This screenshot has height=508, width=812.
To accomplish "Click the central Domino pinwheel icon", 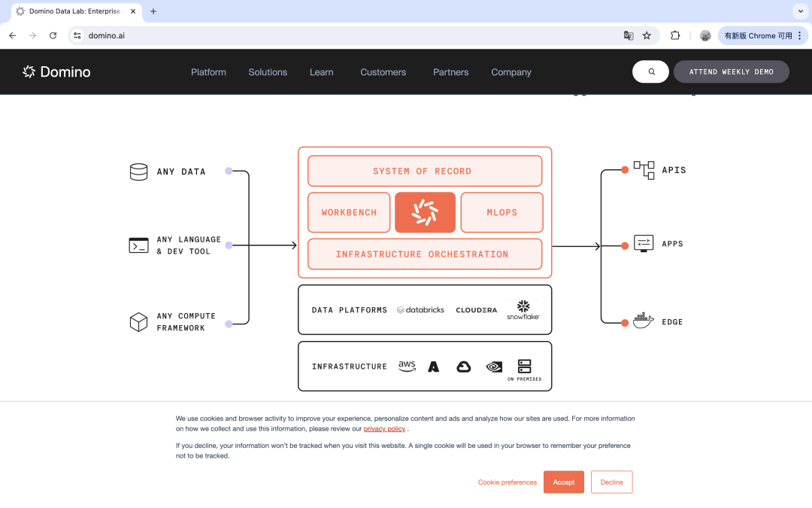I will (x=425, y=212).
